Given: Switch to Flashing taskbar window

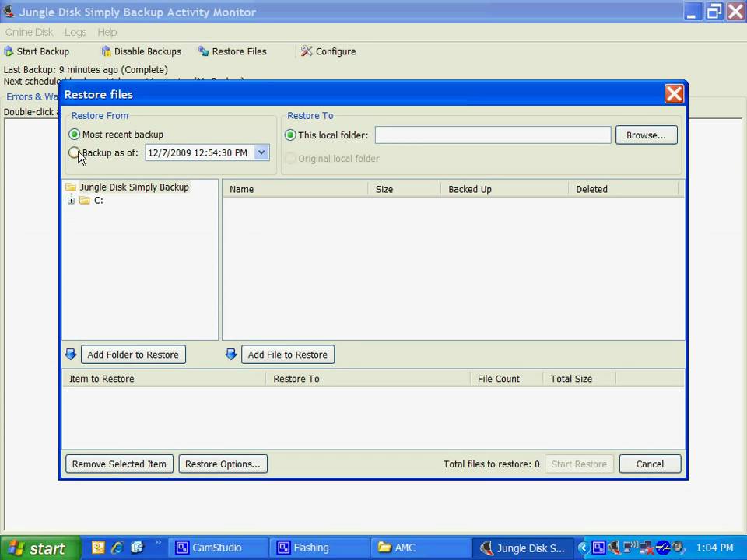Looking at the screenshot, I should click(319, 548).
